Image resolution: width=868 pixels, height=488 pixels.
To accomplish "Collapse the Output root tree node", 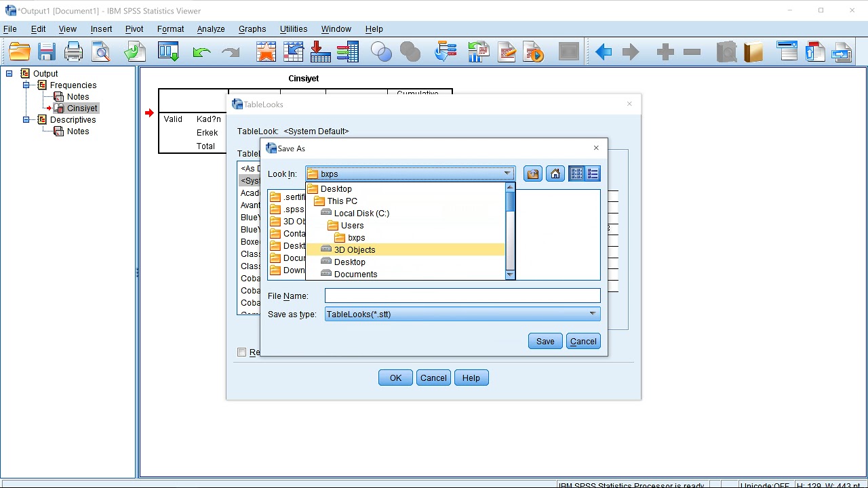I will coord(9,73).
